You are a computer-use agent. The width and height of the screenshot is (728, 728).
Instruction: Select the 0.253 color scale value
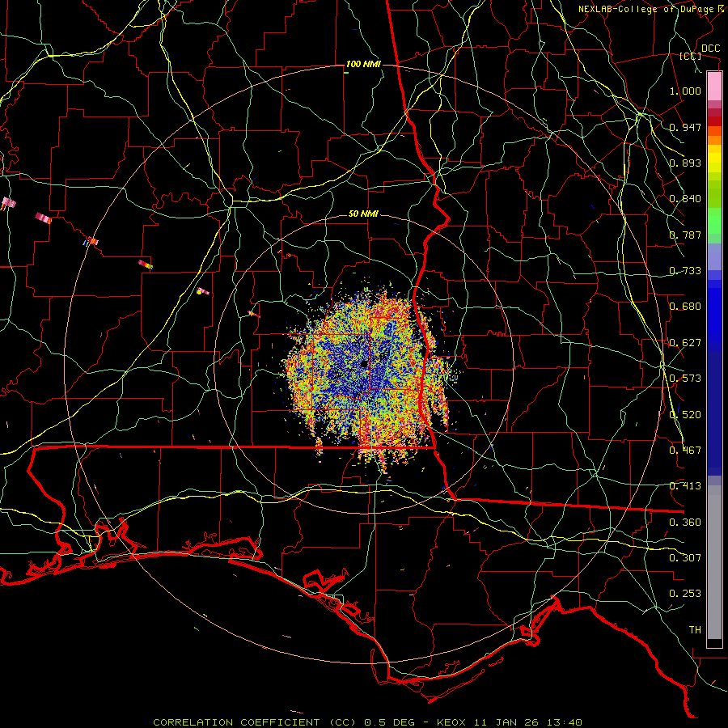(x=685, y=594)
